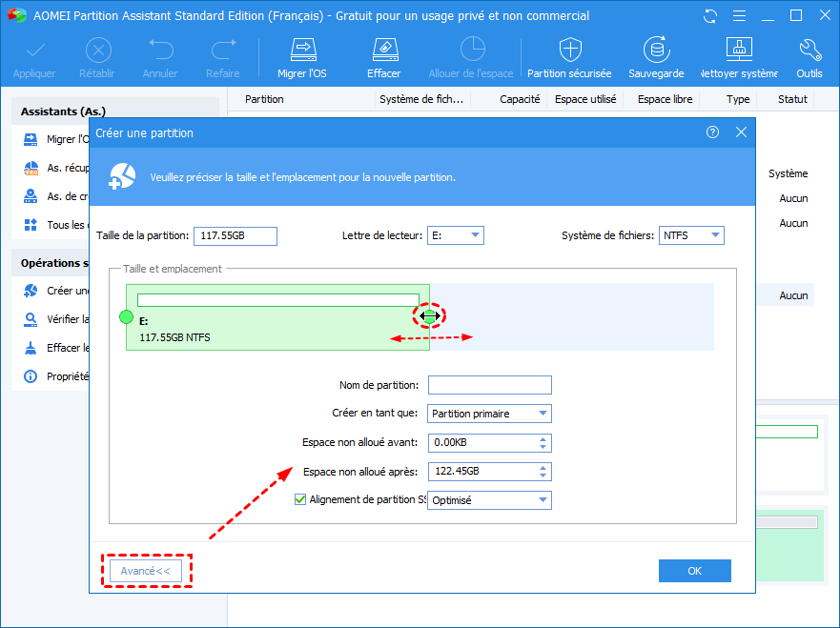Click the Capacité column header
The width and height of the screenshot is (840, 628).
click(520, 99)
